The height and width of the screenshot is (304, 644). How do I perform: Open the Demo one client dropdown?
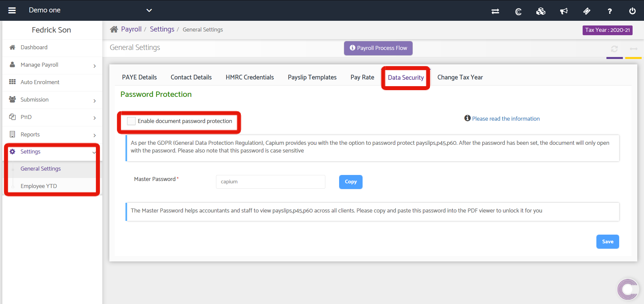pos(149,10)
